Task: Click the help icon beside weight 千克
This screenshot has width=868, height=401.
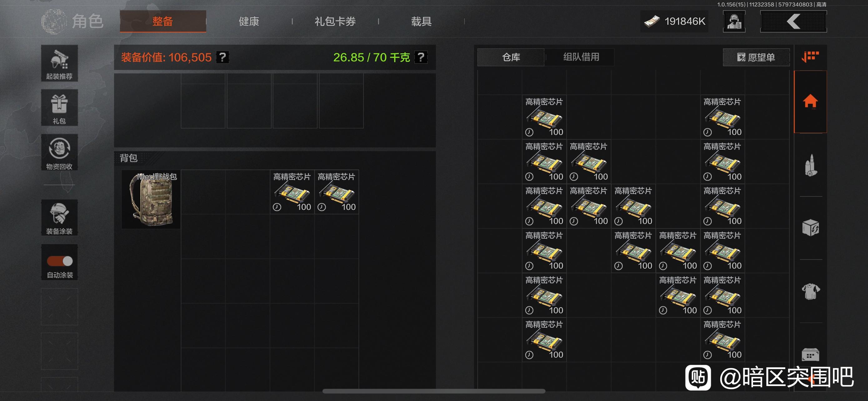Action: [421, 57]
